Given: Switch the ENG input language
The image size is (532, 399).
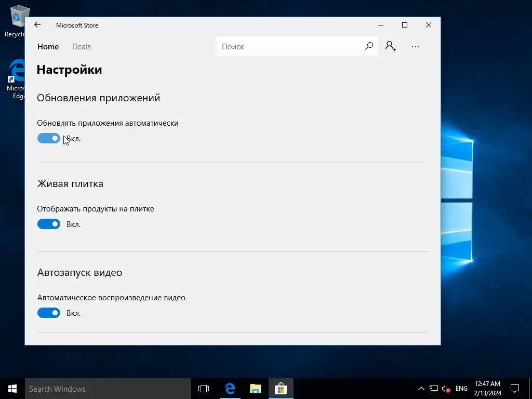Looking at the screenshot, I should [461, 389].
